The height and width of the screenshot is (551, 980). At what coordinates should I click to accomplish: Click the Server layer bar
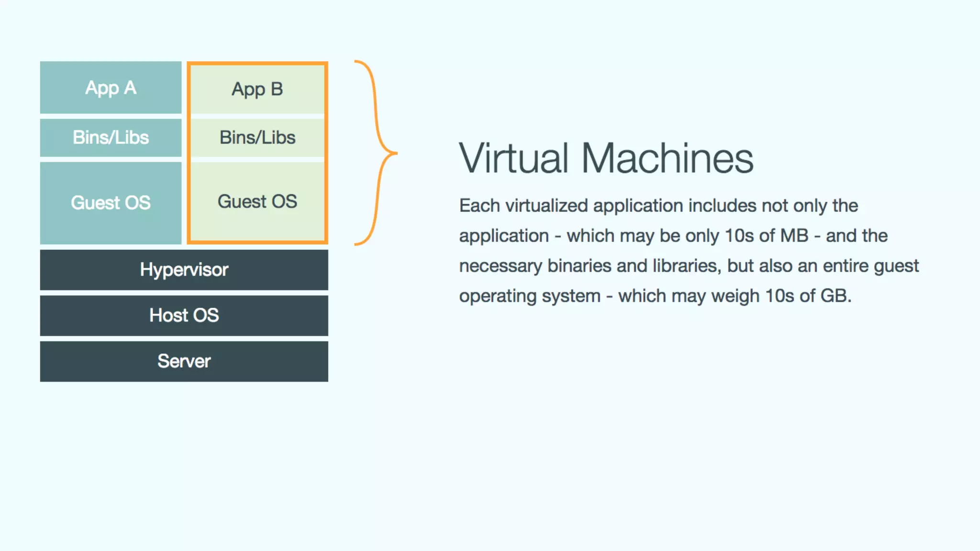[x=184, y=361]
